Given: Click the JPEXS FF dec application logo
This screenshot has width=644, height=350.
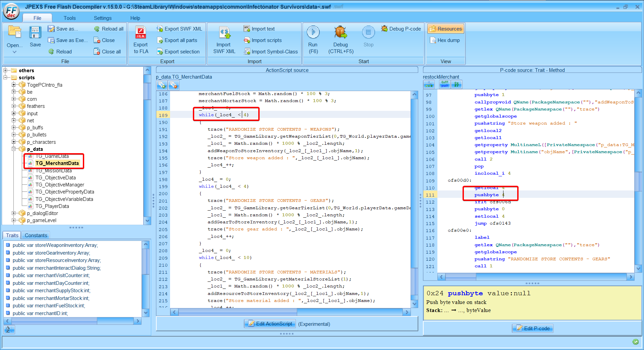Looking at the screenshot, I should [x=11, y=11].
